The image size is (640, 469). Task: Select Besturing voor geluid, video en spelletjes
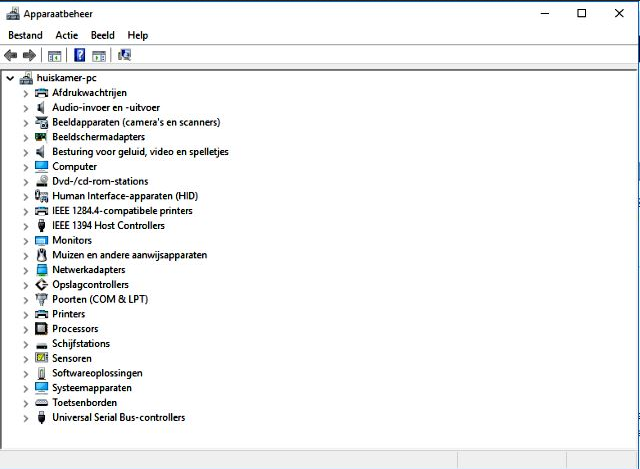click(140, 152)
